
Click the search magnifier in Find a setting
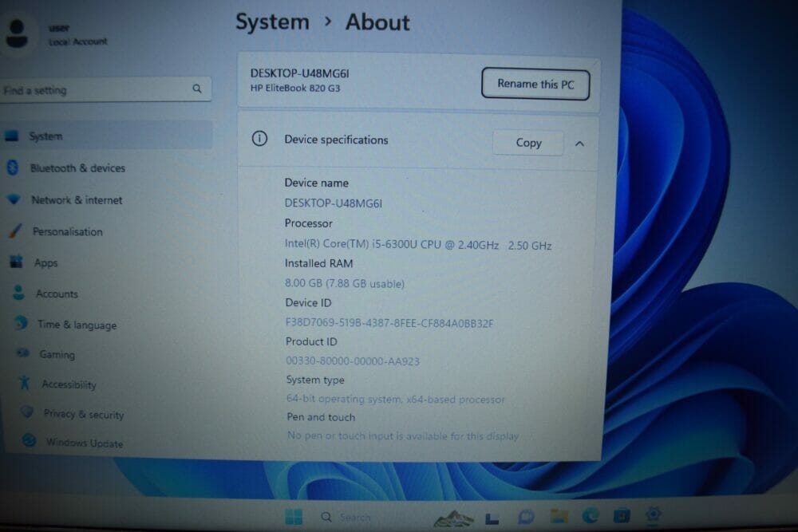coord(197,89)
